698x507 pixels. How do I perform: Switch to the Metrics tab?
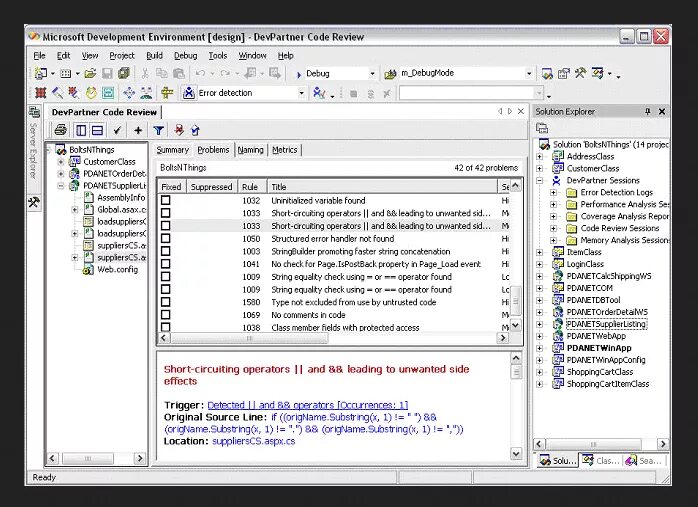284,150
